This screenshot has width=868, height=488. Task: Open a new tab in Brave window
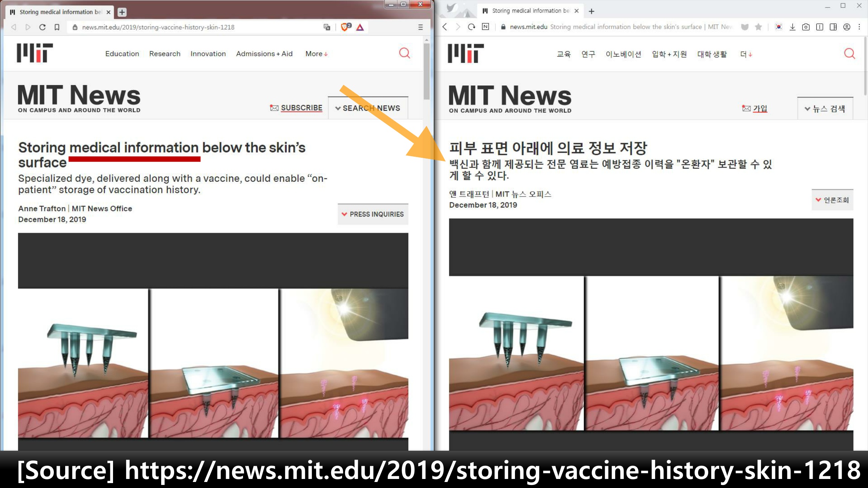122,12
